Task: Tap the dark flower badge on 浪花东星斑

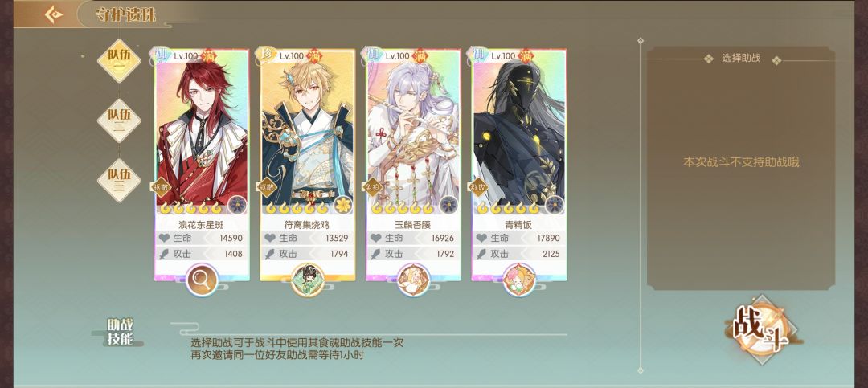Action: tap(237, 205)
